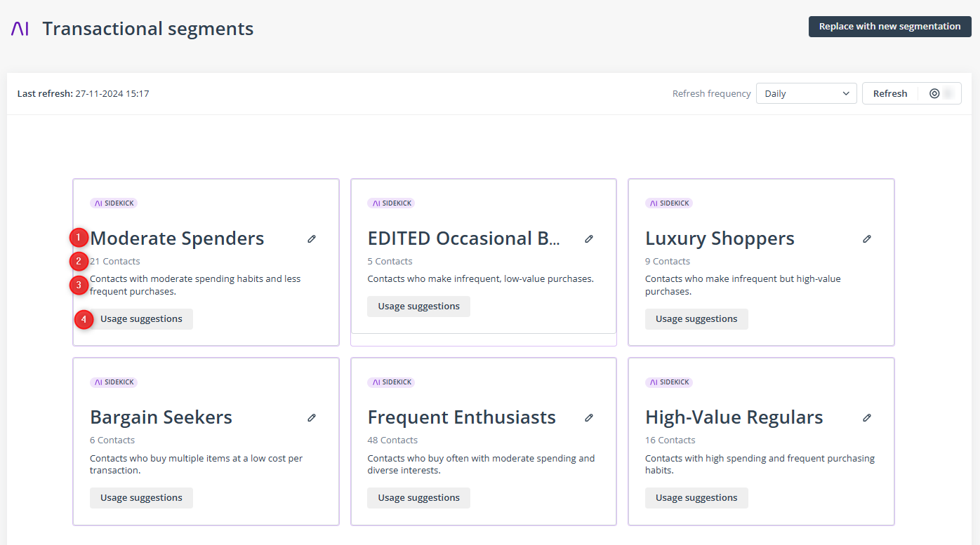Open Usage suggestions for EDITED Occasional segment

[419, 307]
